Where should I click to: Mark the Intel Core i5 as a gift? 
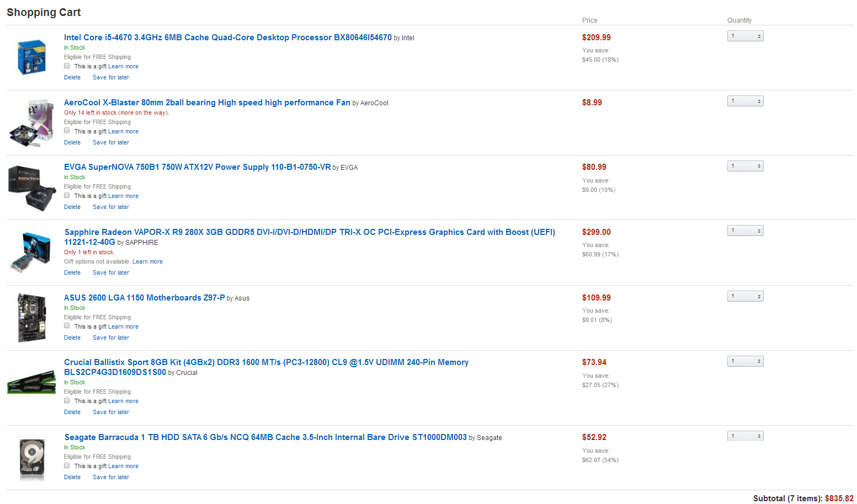point(67,66)
